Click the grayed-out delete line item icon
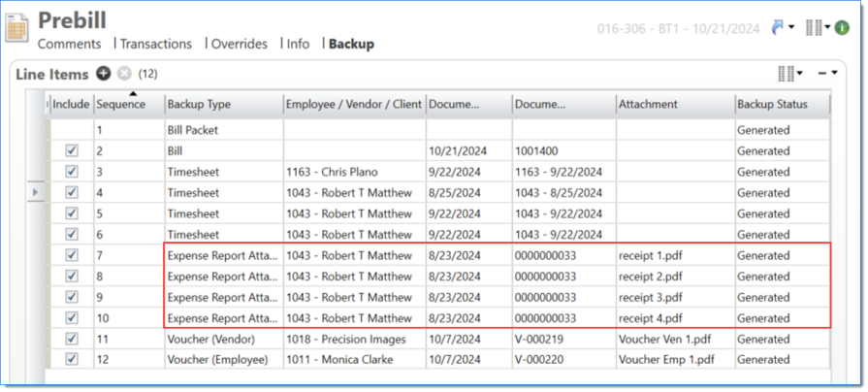The image size is (868, 392). coord(123,74)
